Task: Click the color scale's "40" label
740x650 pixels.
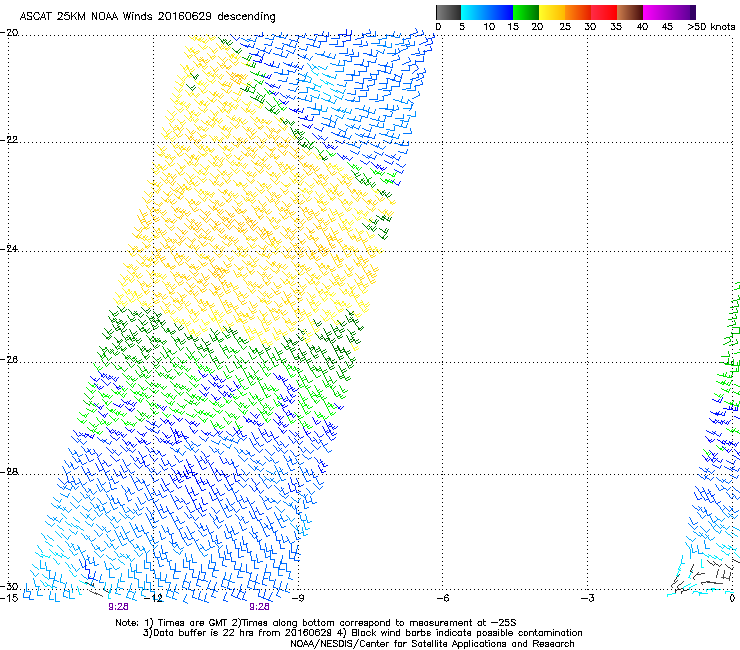Action: click(642, 27)
